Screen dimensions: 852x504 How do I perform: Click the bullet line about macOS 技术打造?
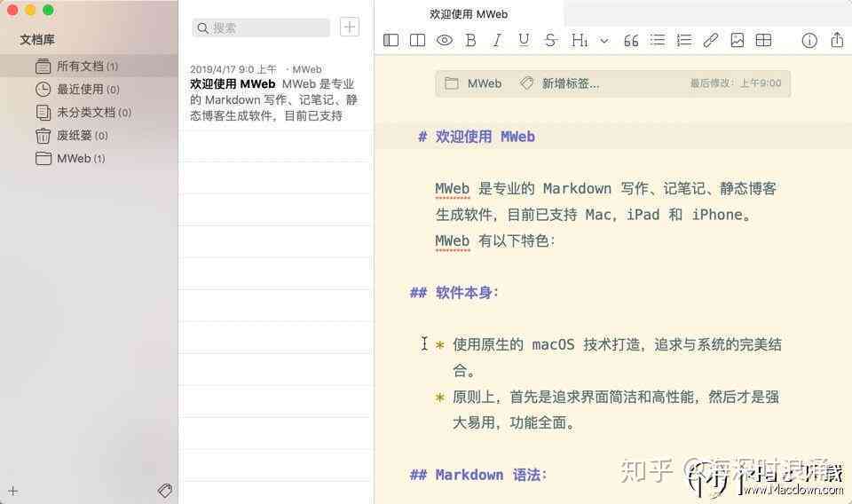point(609,358)
